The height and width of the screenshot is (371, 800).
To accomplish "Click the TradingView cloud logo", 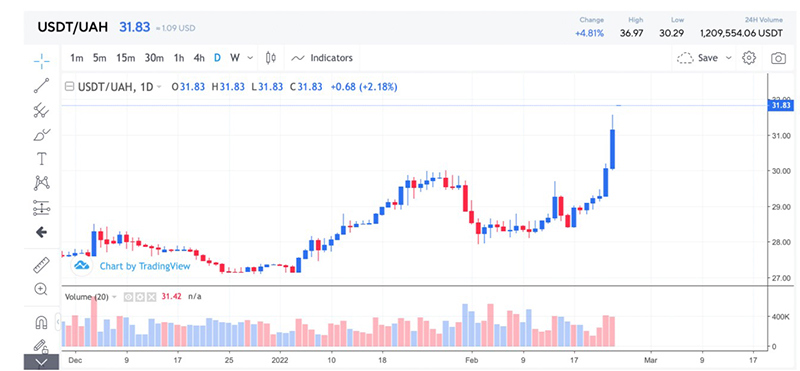I will pos(82,265).
